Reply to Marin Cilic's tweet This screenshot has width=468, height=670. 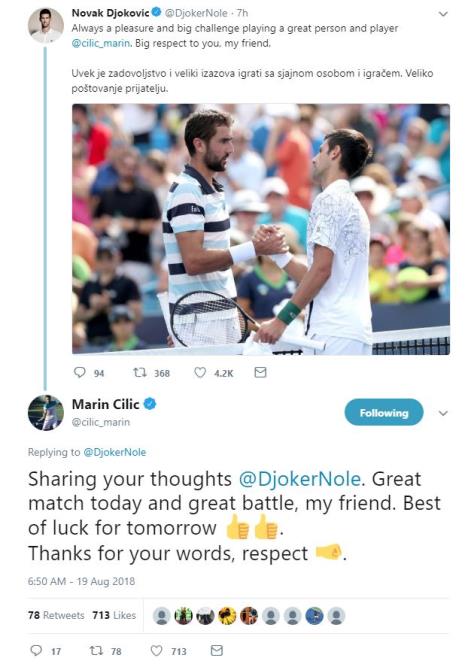pyautogui.click(x=36, y=650)
